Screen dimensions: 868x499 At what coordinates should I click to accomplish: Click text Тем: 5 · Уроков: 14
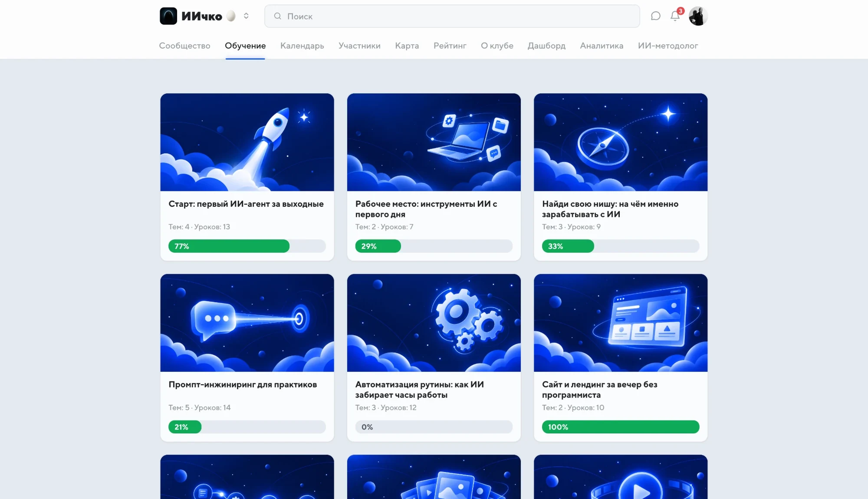point(200,407)
